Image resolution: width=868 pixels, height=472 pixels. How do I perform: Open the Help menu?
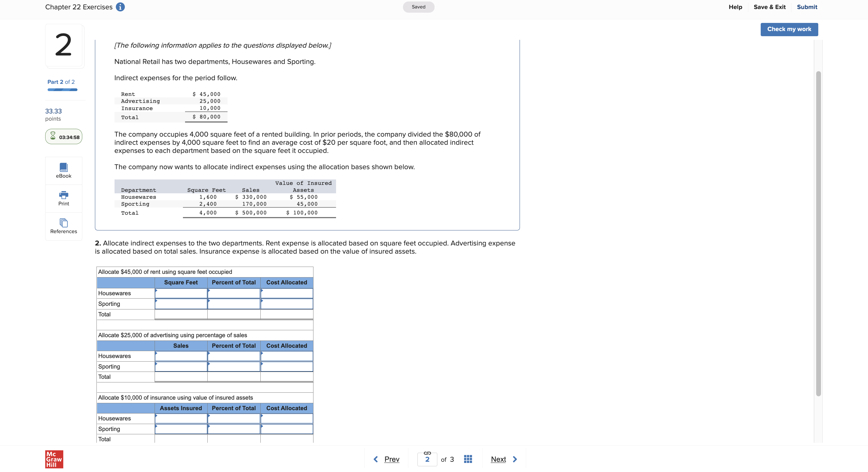tap(735, 7)
